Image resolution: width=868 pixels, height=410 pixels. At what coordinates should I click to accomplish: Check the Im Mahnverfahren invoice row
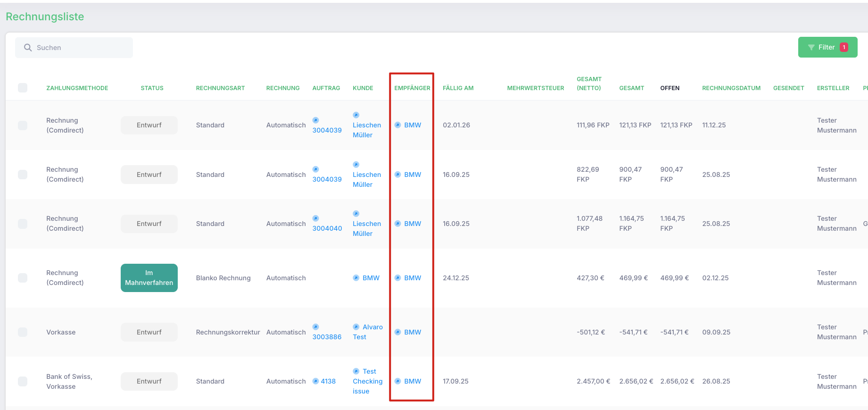[x=23, y=278]
